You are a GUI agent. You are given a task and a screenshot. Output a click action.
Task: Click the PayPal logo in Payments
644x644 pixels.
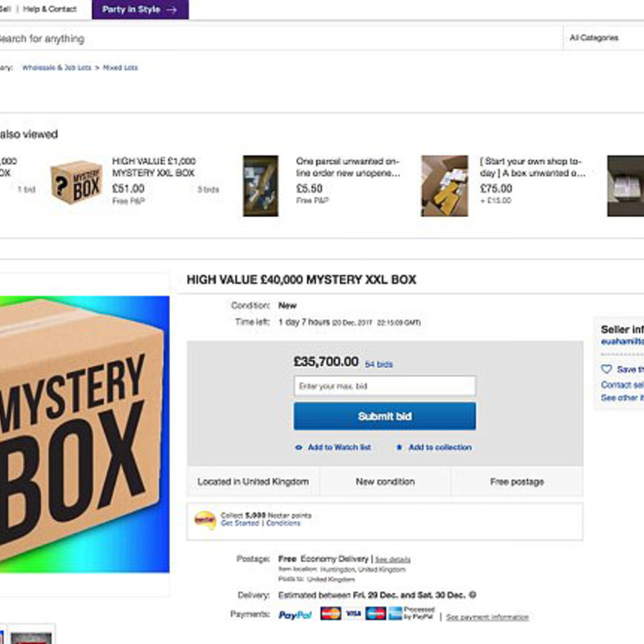point(295,616)
